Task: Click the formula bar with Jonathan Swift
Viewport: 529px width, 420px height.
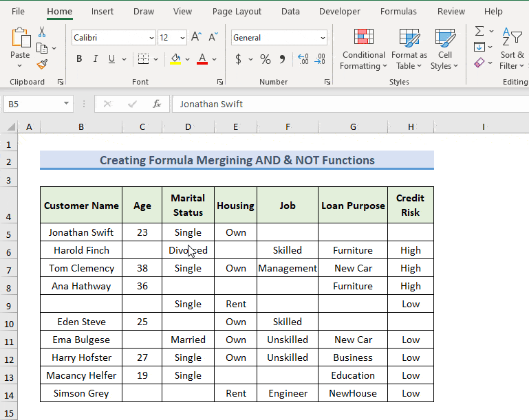Action: (350, 104)
